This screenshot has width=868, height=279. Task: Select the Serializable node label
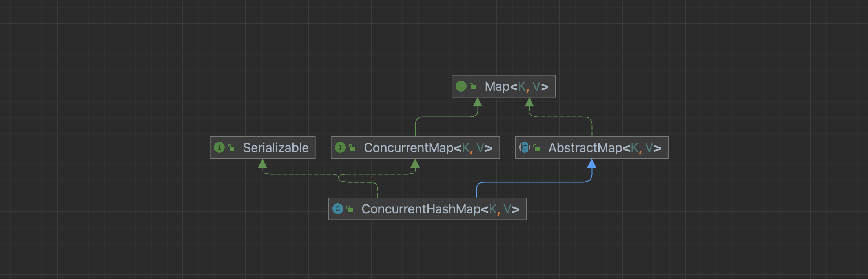click(x=275, y=148)
